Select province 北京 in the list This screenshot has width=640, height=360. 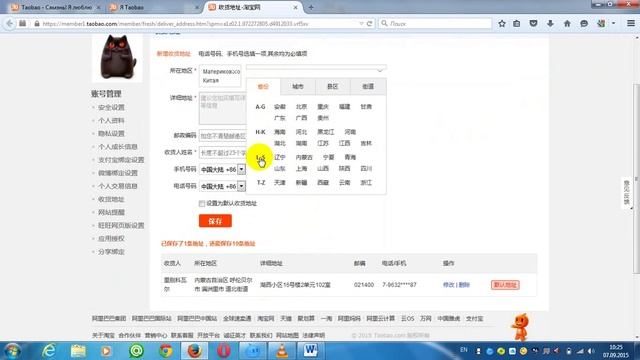[301, 107]
